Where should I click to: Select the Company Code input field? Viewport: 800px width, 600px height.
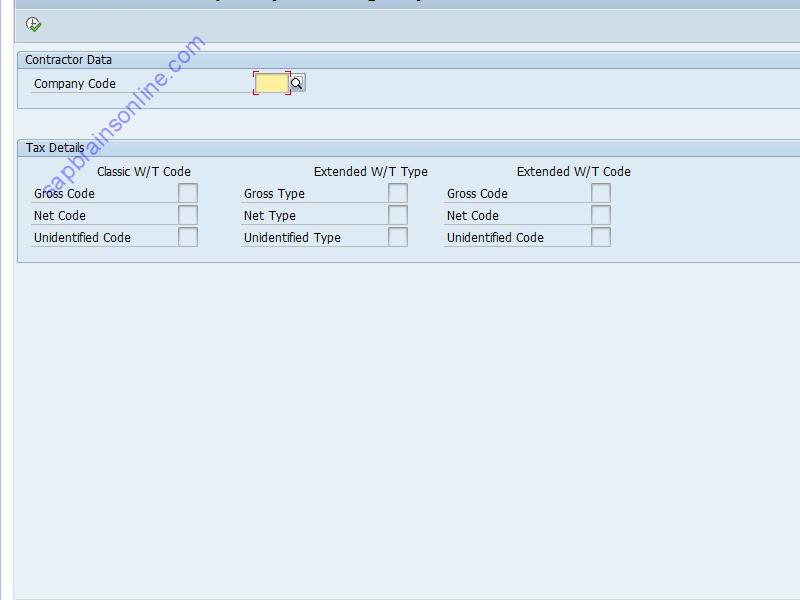coord(272,83)
